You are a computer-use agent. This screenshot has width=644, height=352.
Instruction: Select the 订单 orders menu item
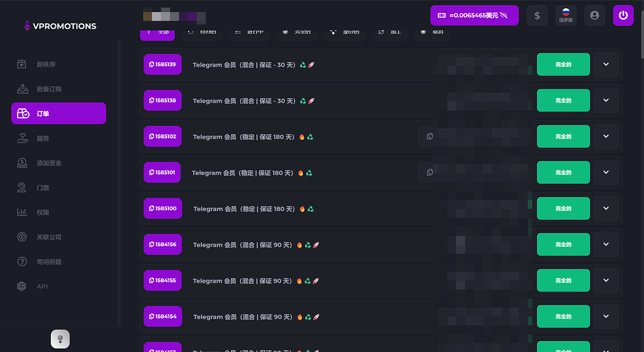point(58,113)
